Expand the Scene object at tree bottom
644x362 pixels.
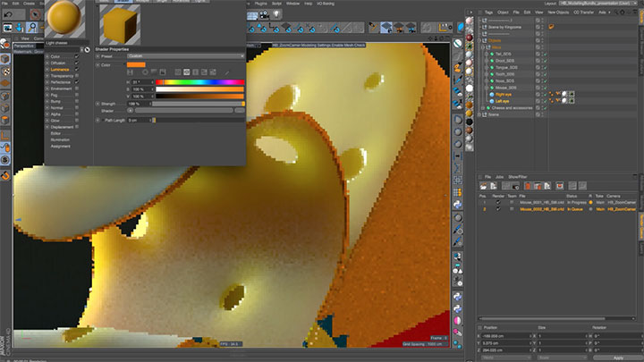coord(479,114)
